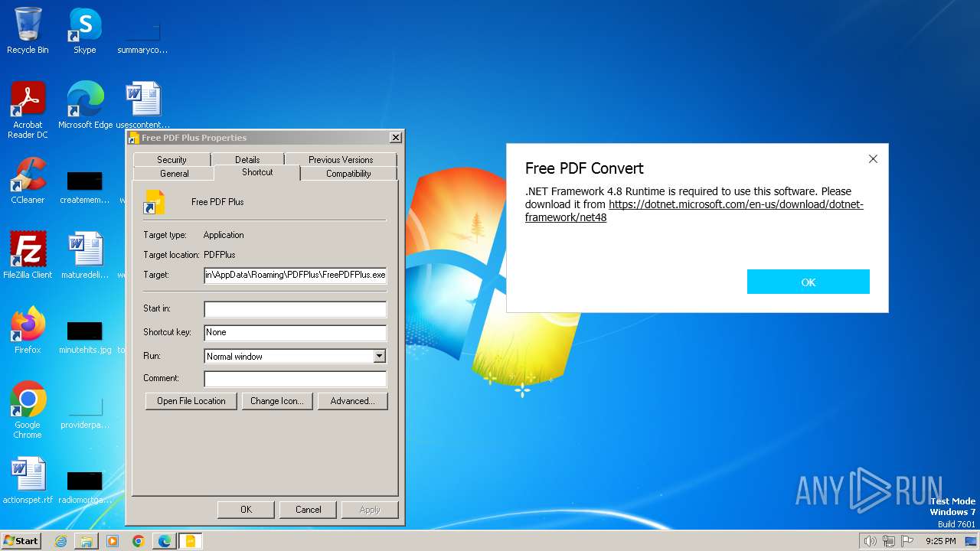Select the Firefox desktop shortcut
This screenshot has width=980, height=551.
28,330
